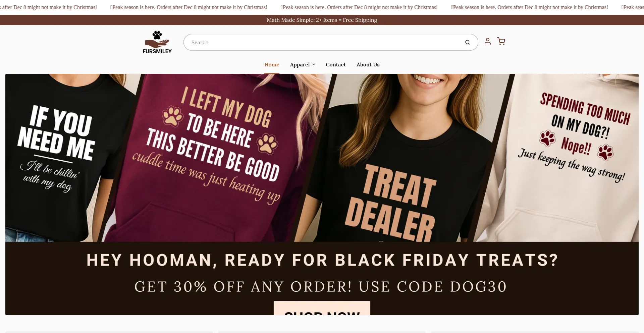The height and width of the screenshot is (333, 644).
Task: Go to the Home menu item
Action: (272, 64)
